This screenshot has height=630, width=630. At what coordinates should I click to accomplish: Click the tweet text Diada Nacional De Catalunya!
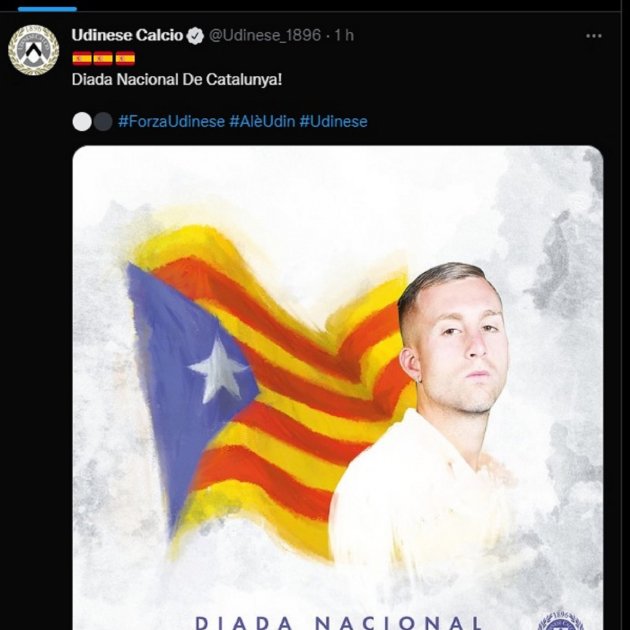pos(177,80)
